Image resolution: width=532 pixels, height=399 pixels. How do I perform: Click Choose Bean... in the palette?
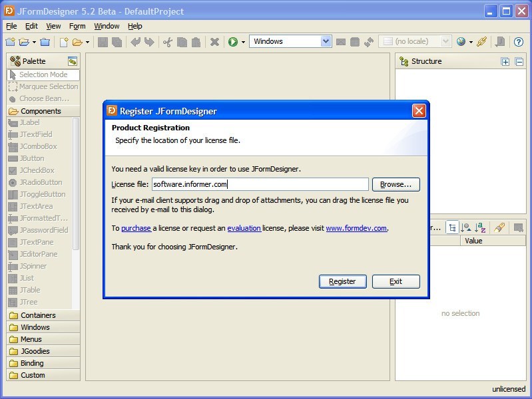click(43, 98)
